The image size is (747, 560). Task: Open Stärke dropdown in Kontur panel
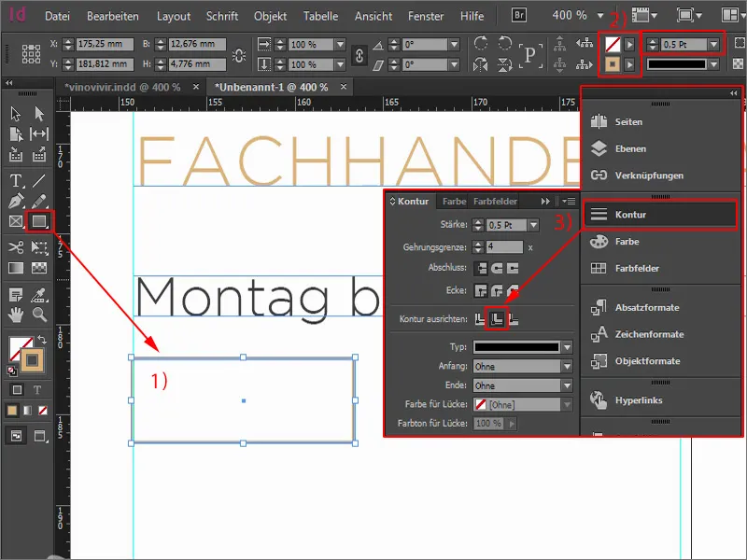[533, 225]
